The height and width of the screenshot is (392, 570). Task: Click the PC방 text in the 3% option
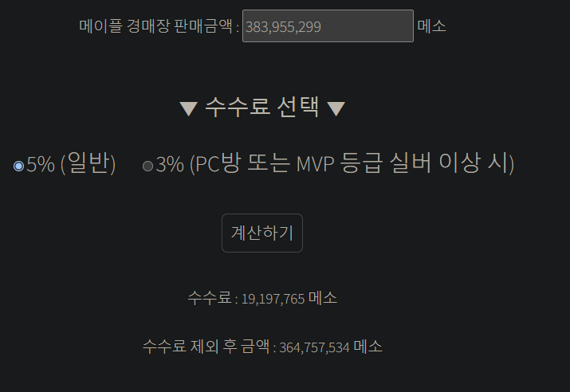218,163
